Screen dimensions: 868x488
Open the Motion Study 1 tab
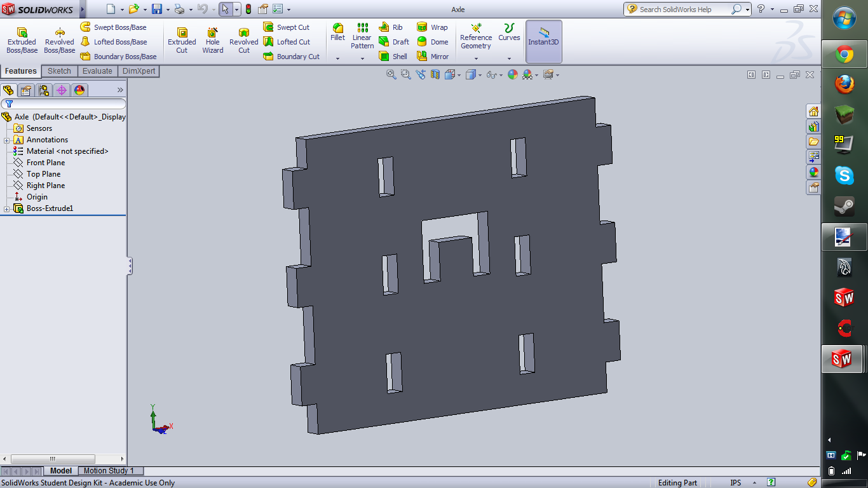pos(109,471)
